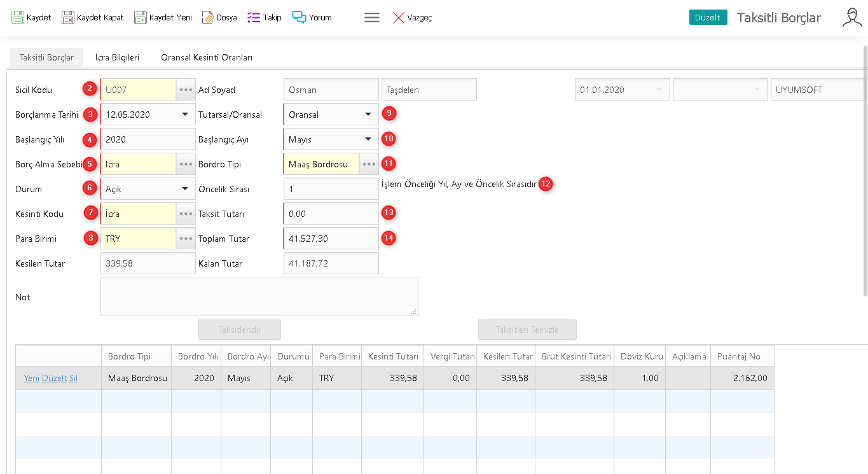Expand the Borçlanma Tarihi date dropdown
The width and height of the screenshot is (868, 474).
click(185, 115)
